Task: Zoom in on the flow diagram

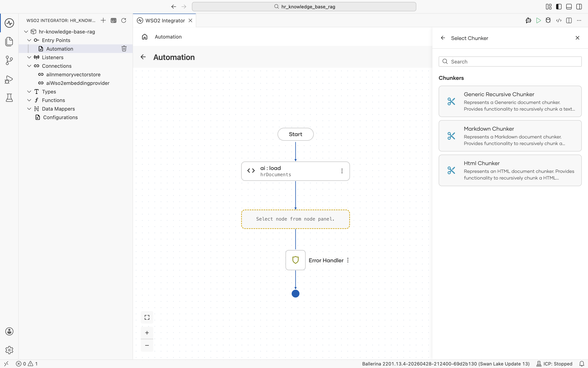Action: coord(147,333)
